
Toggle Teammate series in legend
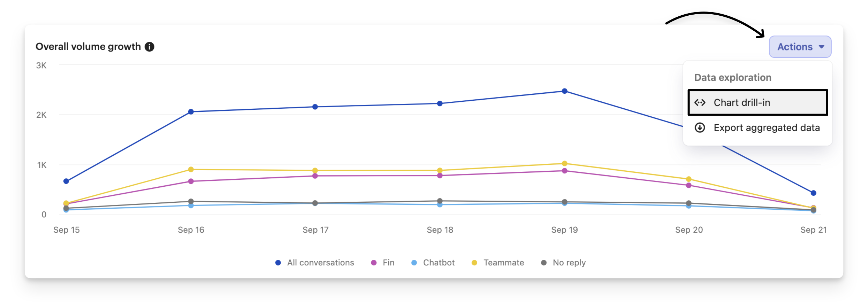[x=503, y=263]
